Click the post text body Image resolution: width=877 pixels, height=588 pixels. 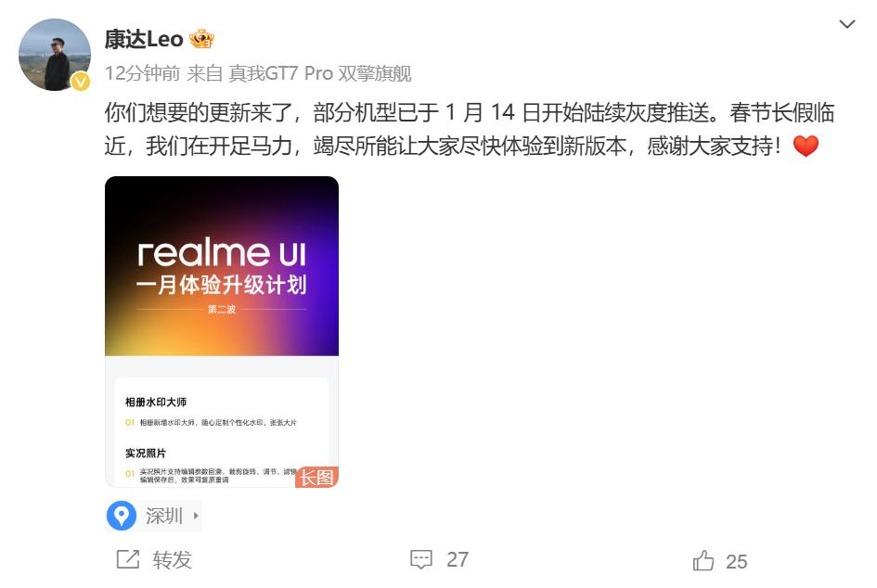(470, 129)
